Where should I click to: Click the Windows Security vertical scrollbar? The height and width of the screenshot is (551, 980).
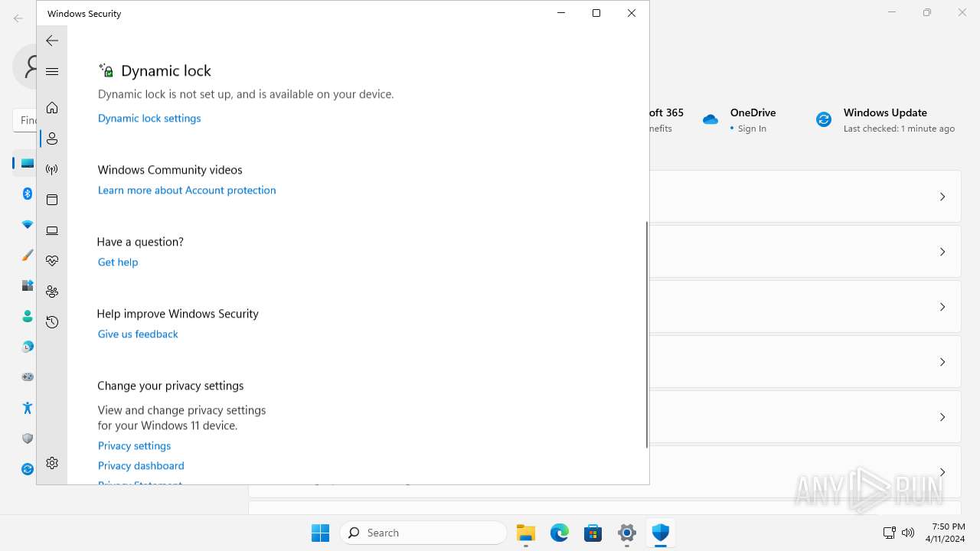point(647,334)
